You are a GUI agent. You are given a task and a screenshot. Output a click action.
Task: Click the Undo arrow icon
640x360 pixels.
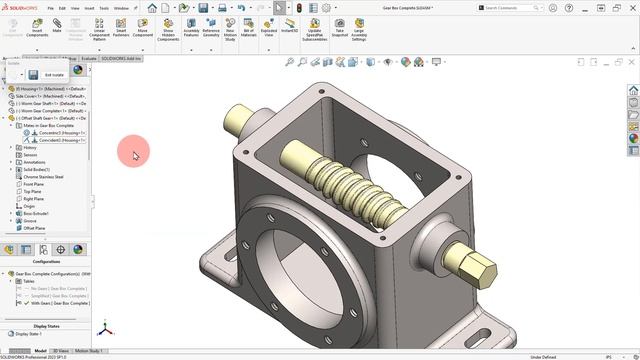click(241, 8)
